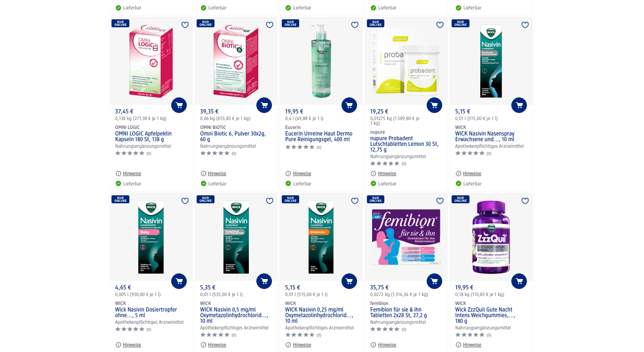Open Hinweise under WICK Nasivin Nasenspray Erwachsene

469,174
